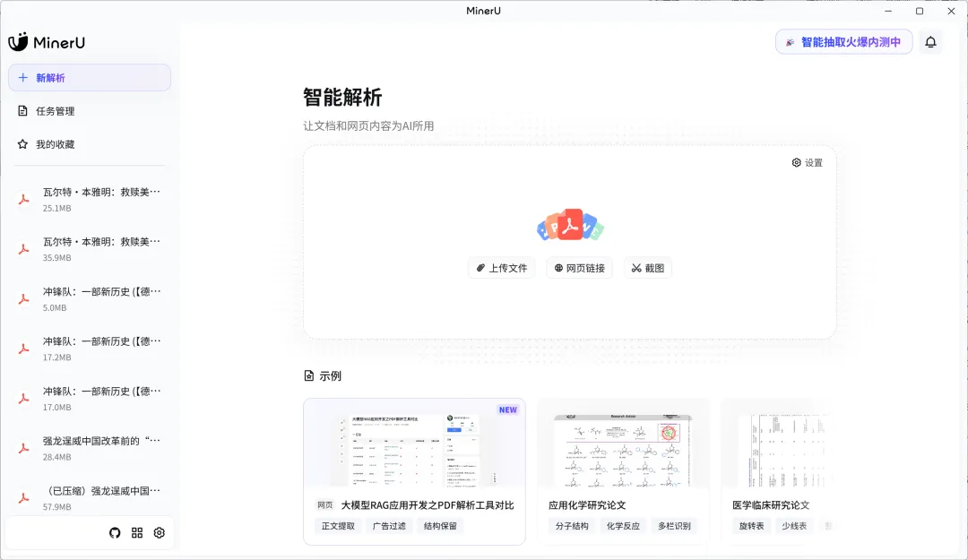Click the PDF icon of the 17.2MB file
The width and height of the screenshot is (968, 560).
pyautogui.click(x=23, y=349)
